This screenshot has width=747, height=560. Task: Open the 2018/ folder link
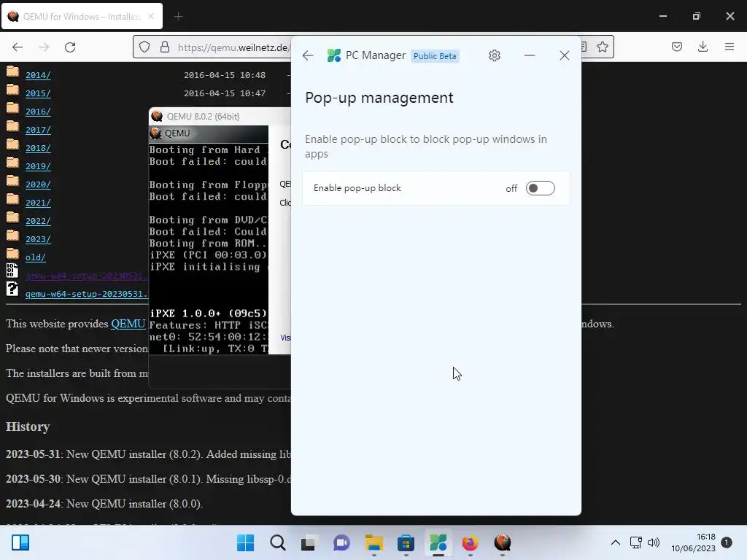point(38,148)
